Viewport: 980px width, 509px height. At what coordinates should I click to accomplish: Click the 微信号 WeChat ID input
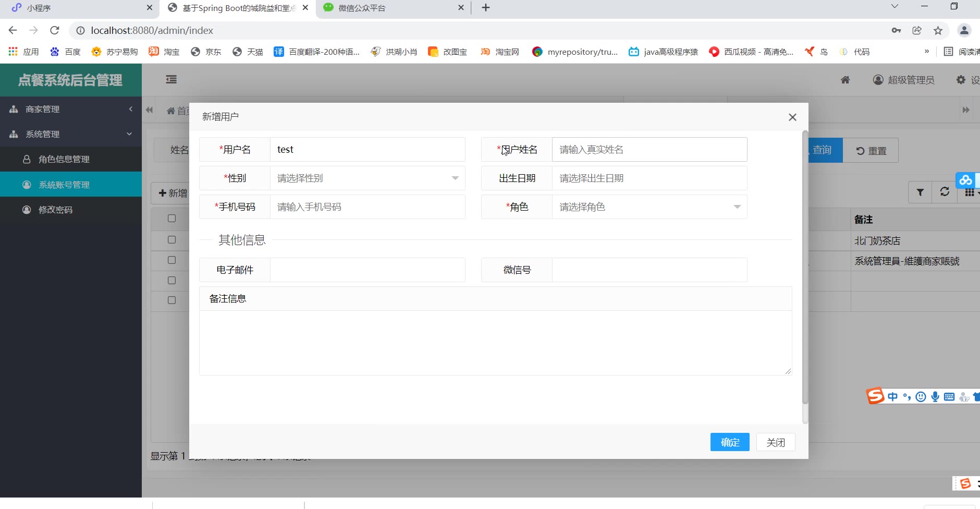[x=650, y=270]
